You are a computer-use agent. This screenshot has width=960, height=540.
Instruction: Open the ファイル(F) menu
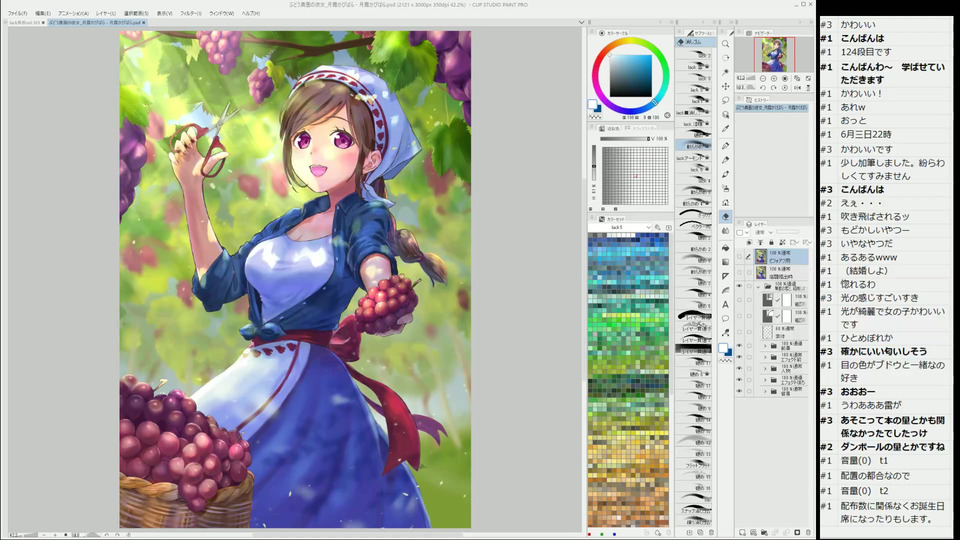coord(17,13)
